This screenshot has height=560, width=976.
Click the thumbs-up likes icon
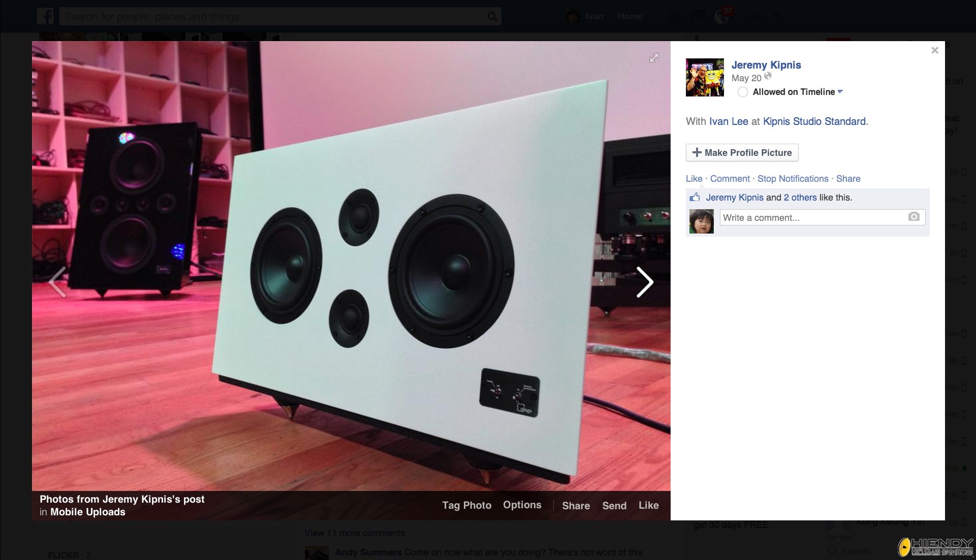(695, 197)
